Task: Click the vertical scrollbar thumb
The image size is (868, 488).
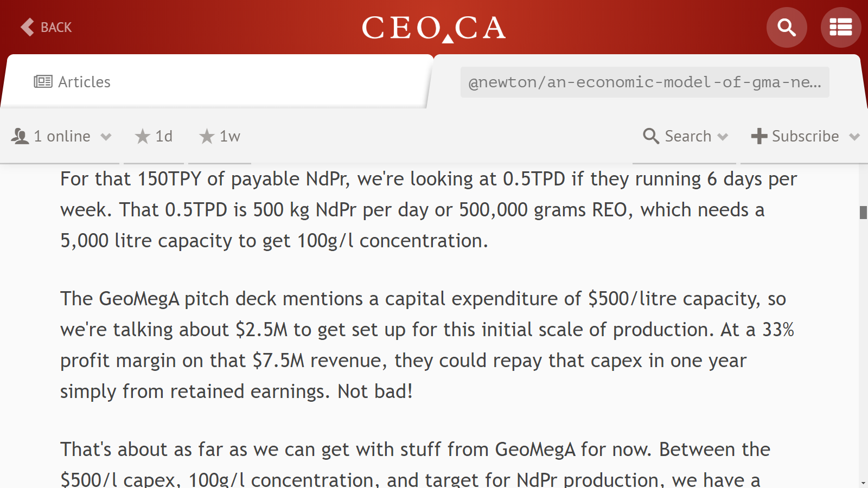Action: point(863,212)
